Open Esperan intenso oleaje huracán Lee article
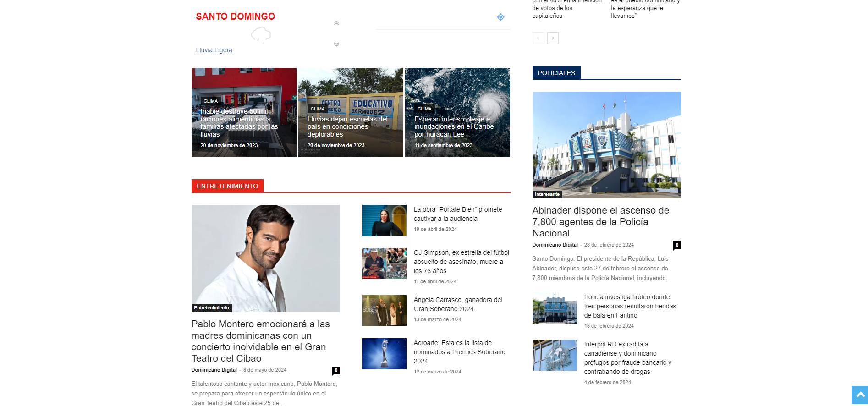Viewport: 868px width, 406px height. pos(454,126)
